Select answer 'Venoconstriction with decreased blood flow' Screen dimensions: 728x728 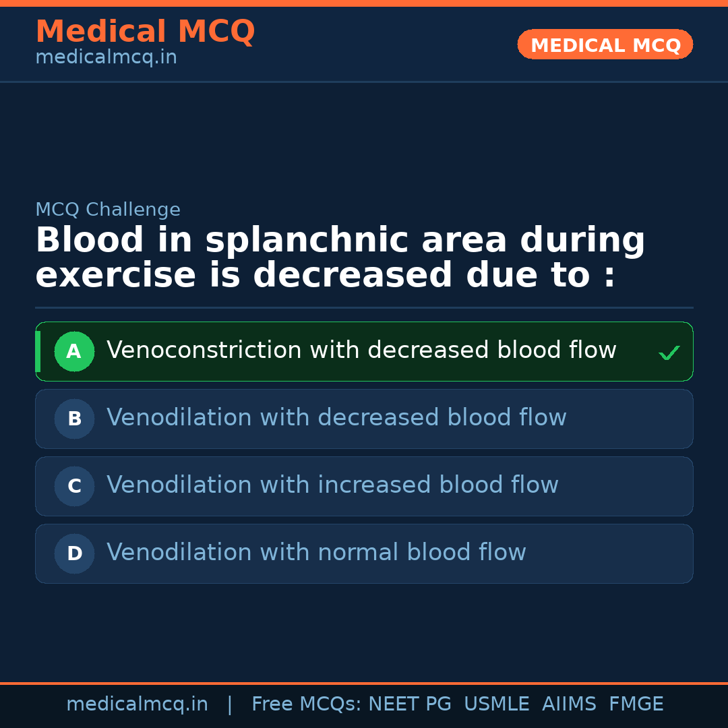(361, 351)
